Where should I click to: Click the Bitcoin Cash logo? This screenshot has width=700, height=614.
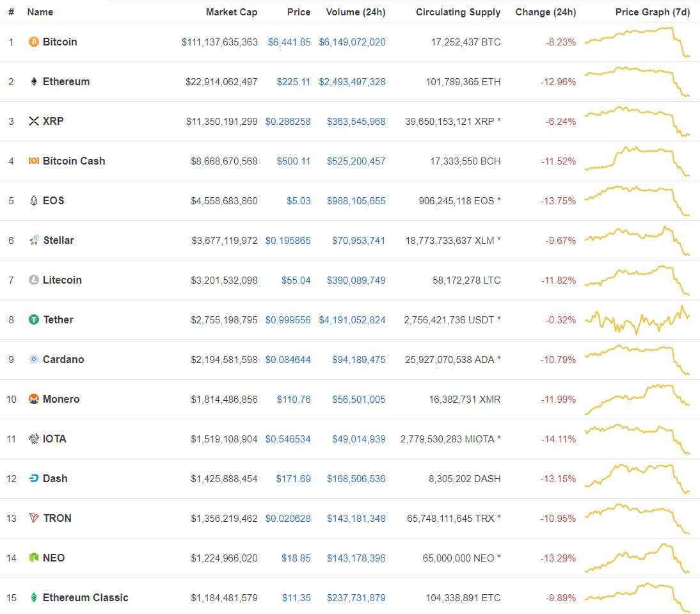(33, 161)
